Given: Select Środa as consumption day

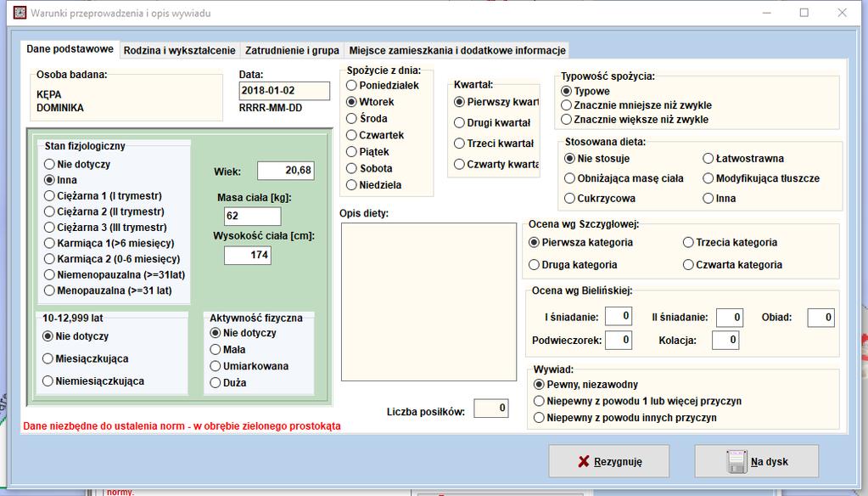Looking at the screenshot, I should (x=367, y=119).
